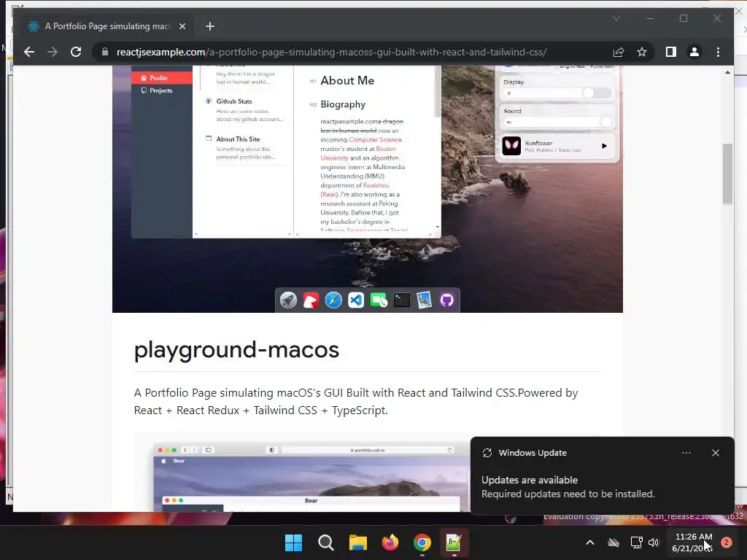Click the Terminal dock icon
Screen dimensions: 747x560
click(402, 300)
